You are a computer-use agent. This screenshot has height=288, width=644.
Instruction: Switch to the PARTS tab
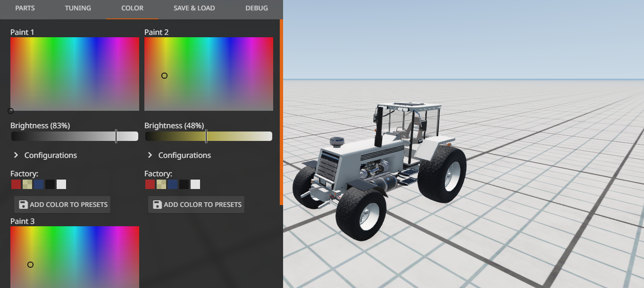point(25,8)
